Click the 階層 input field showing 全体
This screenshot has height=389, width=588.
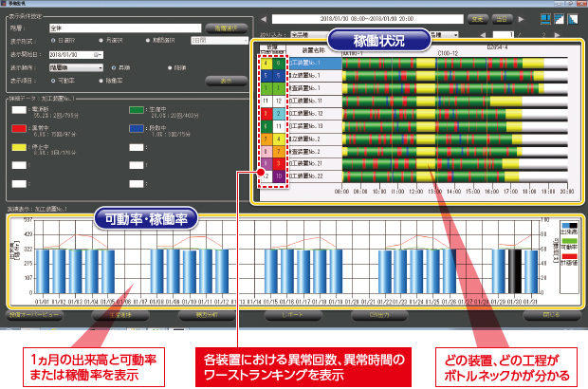point(125,28)
